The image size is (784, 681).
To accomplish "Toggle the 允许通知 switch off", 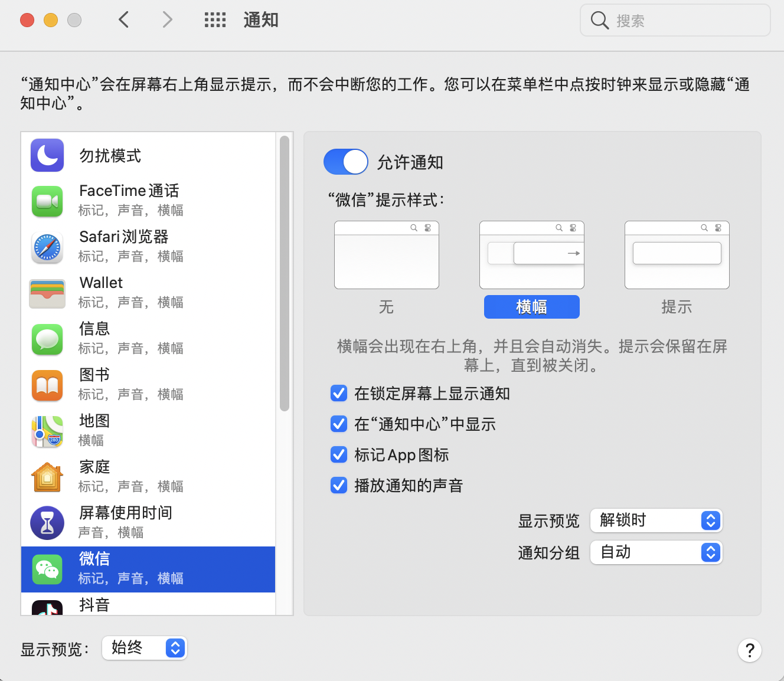I will (345, 162).
